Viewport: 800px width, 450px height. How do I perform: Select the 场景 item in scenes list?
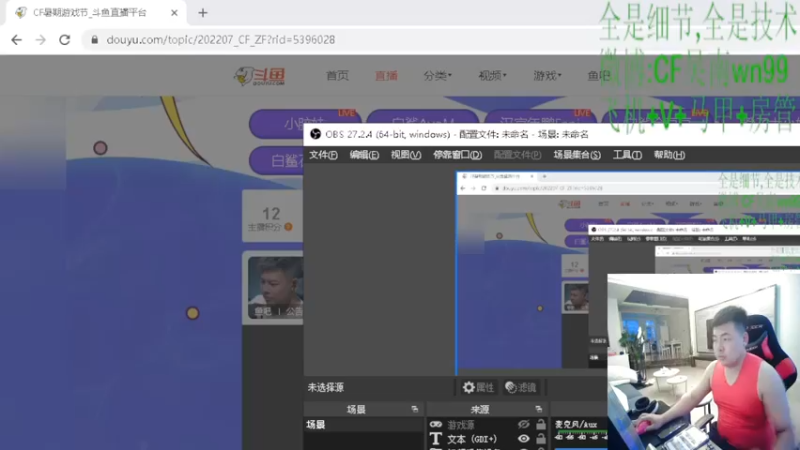(363, 424)
